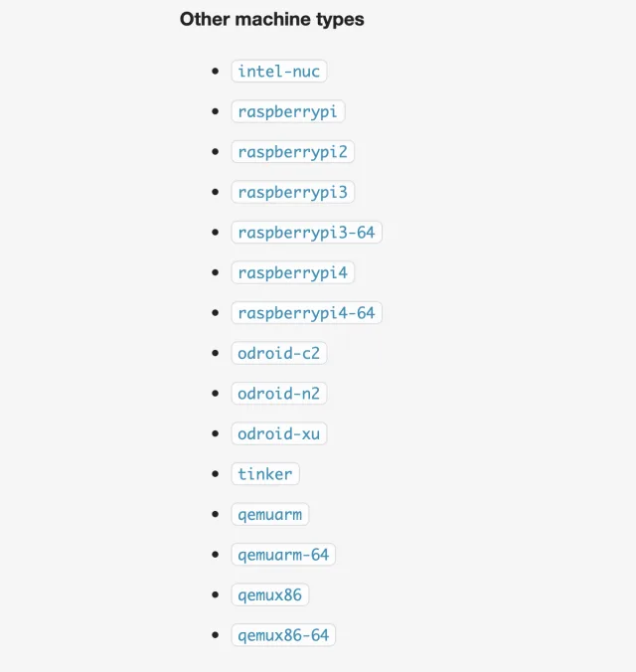Click the bullet point beside intel-nuc
The image size is (636, 672).
(x=216, y=72)
